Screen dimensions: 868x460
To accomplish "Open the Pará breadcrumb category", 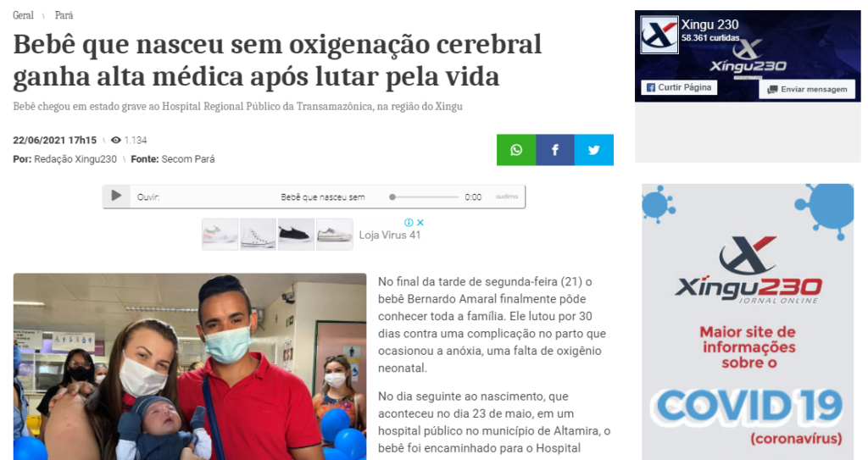I will 64,15.
